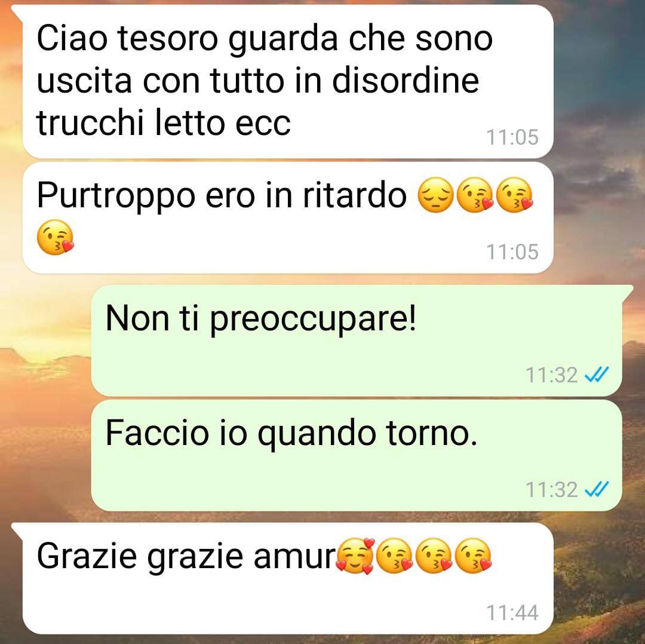The height and width of the screenshot is (644, 645).
Task: Click the last kiss emoji in the 'Grazie grazie amur' message
Action: pos(474,556)
